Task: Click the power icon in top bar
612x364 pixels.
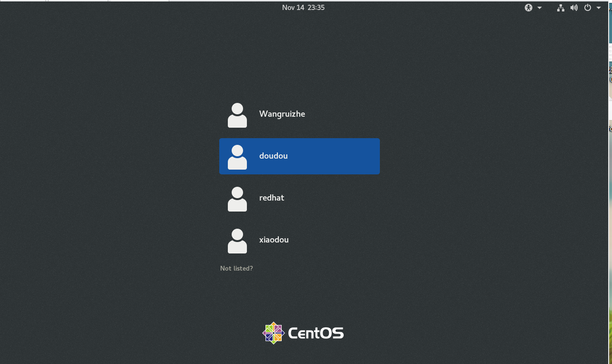Action: pyautogui.click(x=587, y=8)
